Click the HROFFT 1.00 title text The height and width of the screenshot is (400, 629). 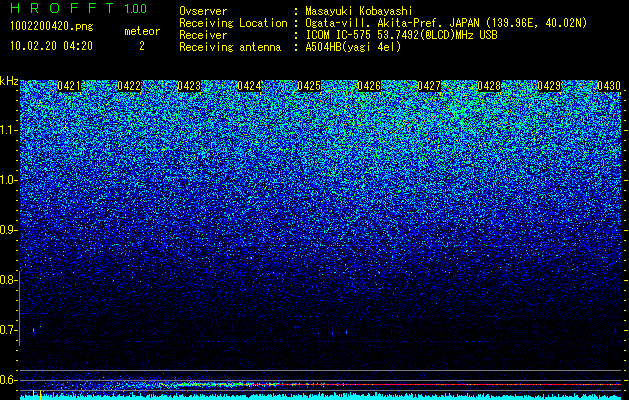78,8
